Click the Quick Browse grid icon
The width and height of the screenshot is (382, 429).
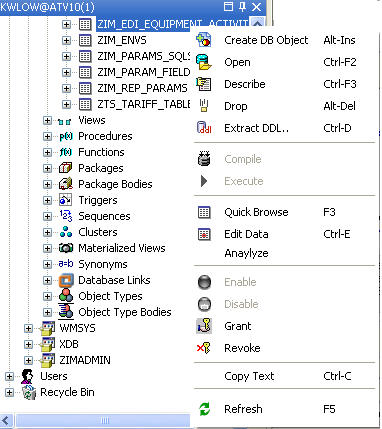click(x=204, y=212)
